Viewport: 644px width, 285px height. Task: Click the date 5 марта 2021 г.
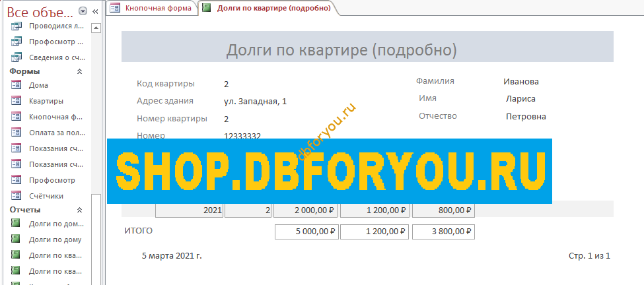pos(172,256)
